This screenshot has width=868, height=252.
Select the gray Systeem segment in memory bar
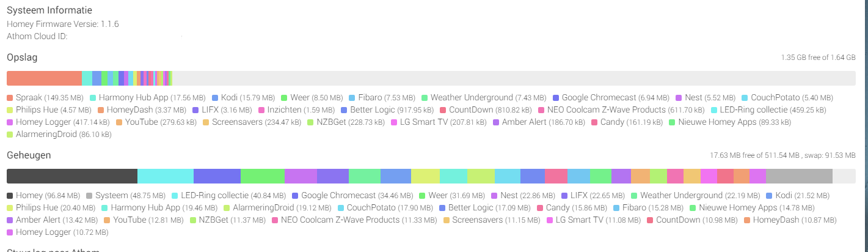(798, 176)
